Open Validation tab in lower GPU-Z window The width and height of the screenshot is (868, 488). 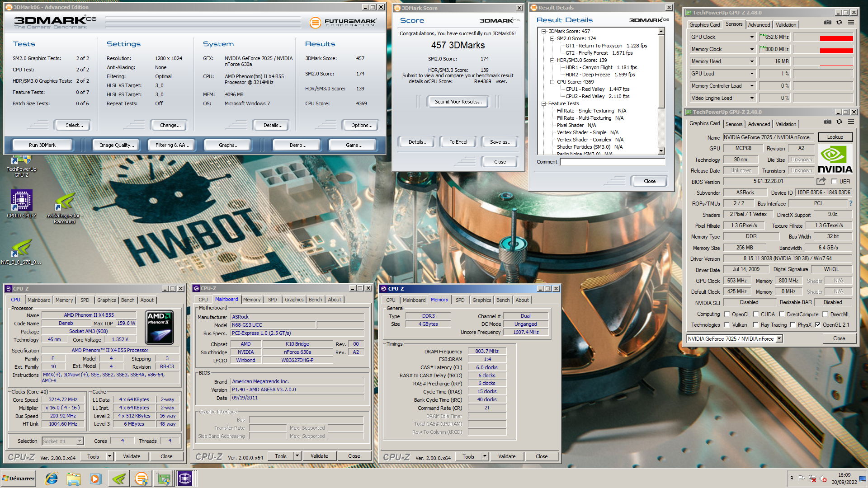click(x=786, y=124)
